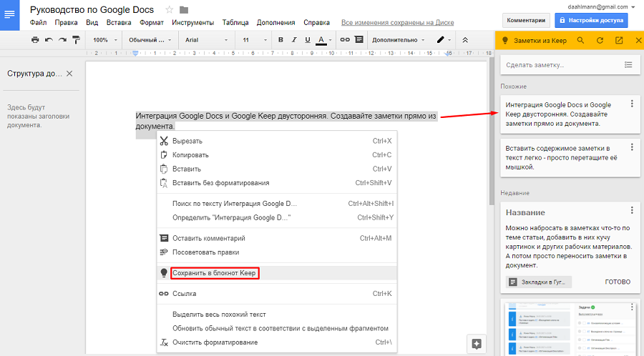Screen dimensions: 644x356
Task: Create a new list note in Keep
Action: (628, 65)
